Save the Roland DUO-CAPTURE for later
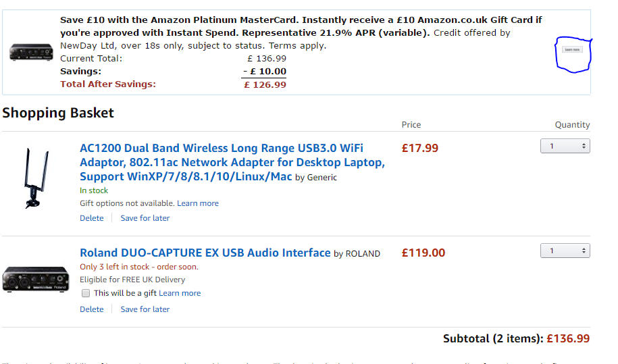This screenshot has width=618, height=364. (x=145, y=309)
